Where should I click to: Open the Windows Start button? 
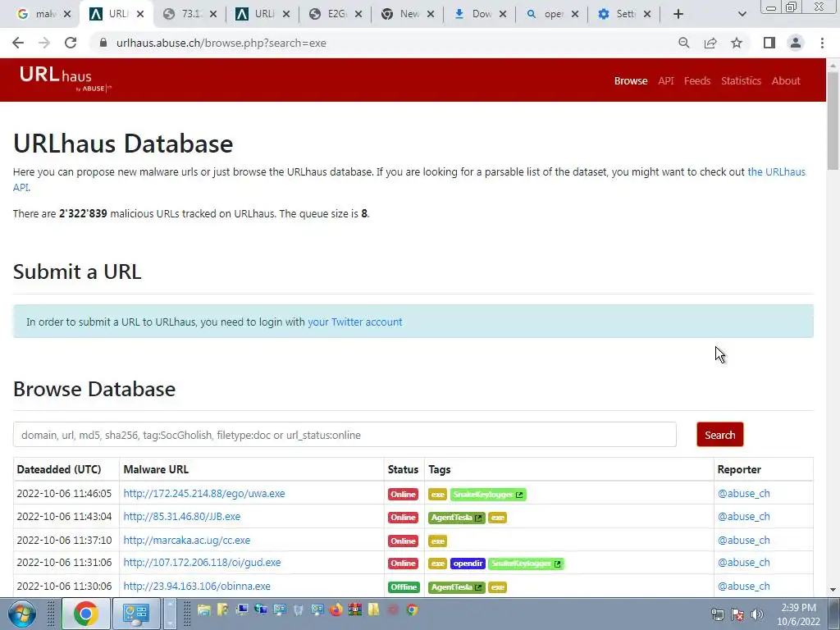[x=22, y=614]
